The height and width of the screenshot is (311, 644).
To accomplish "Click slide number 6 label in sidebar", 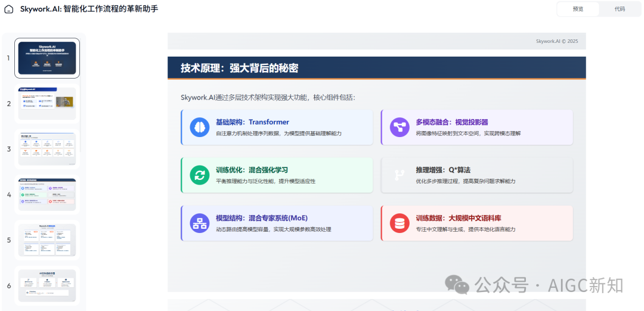I will (x=8, y=285).
